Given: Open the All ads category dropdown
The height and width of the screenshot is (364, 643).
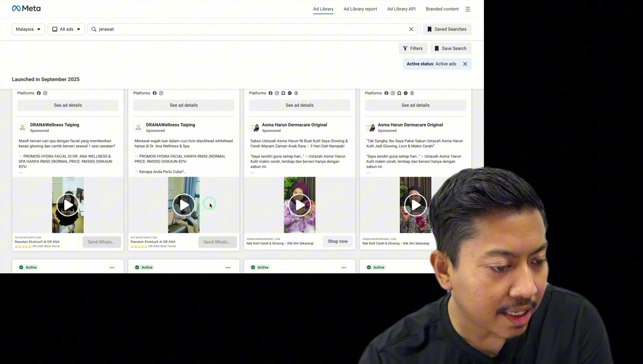Looking at the screenshot, I should (66, 29).
